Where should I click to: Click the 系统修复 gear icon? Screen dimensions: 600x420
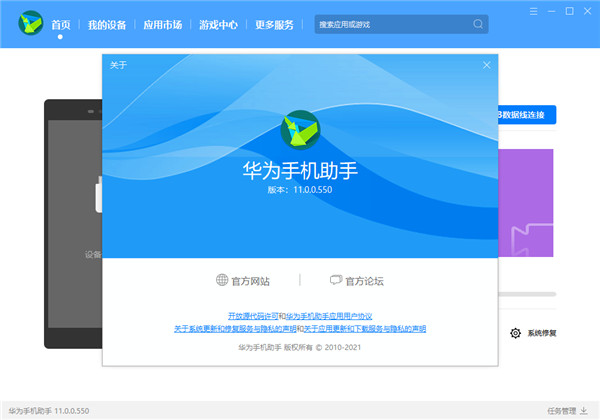(515, 333)
